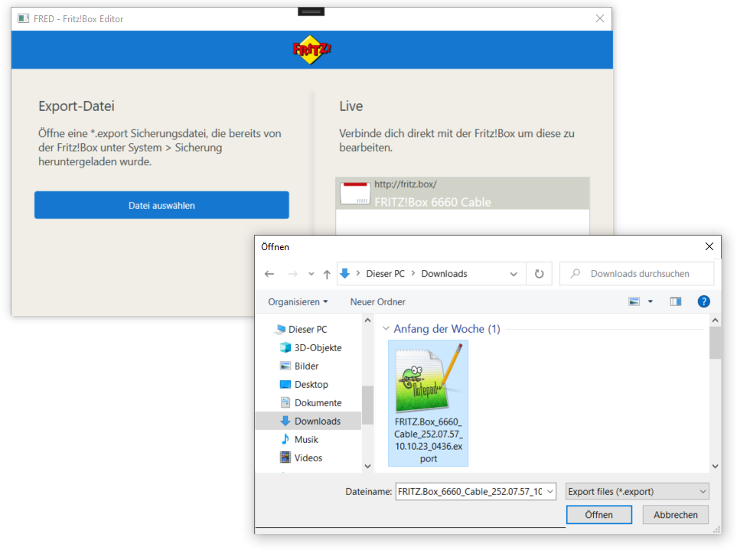The width and height of the screenshot is (750, 560).
Task: Collapse the Anfang der Woche group
Action: point(386,328)
